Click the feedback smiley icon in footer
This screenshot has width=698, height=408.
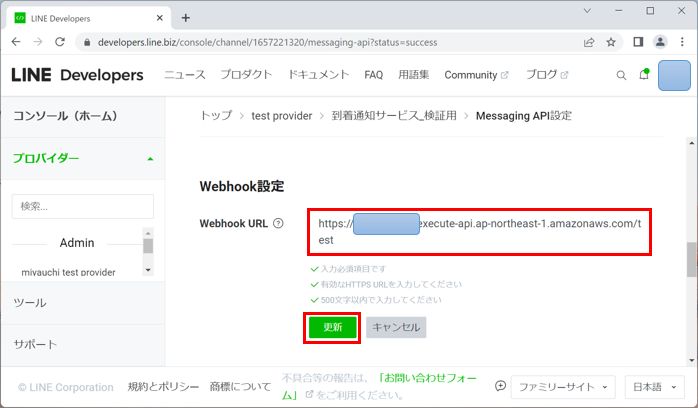[x=500, y=386]
